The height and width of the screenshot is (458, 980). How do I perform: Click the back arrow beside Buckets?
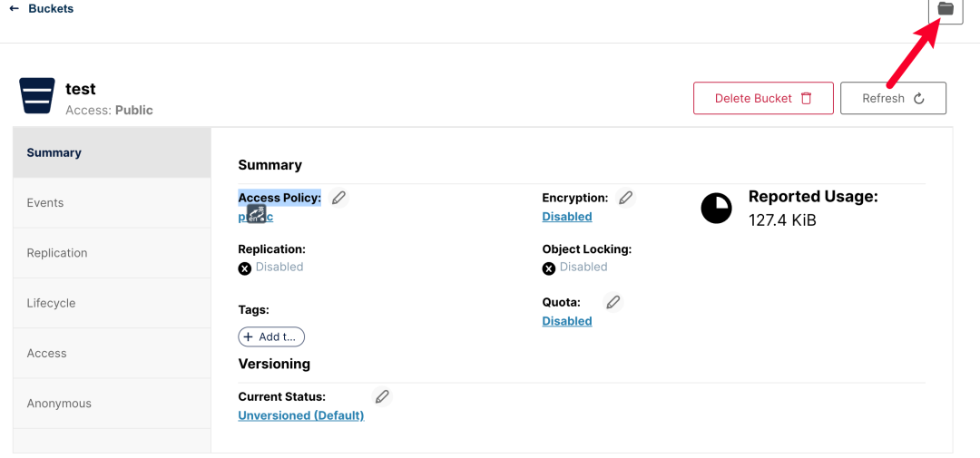point(15,9)
